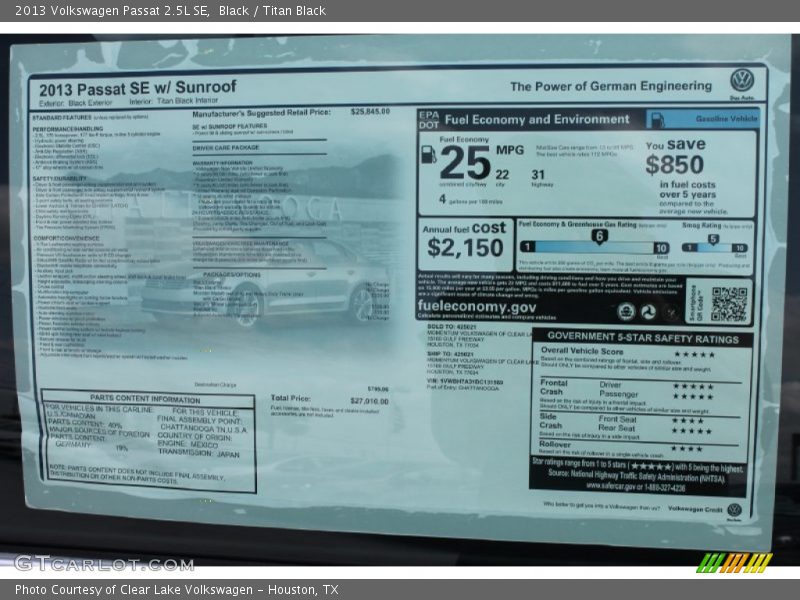Click the DOT seal beside fueleconomy.gov
The width and height of the screenshot is (800, 600).
tap(650, 311)
